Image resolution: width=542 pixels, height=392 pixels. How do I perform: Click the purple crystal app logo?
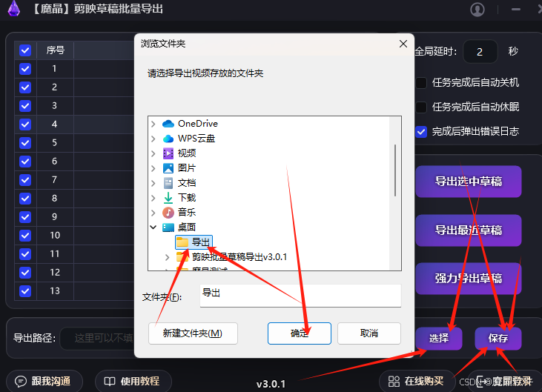[x=14, y=8]
